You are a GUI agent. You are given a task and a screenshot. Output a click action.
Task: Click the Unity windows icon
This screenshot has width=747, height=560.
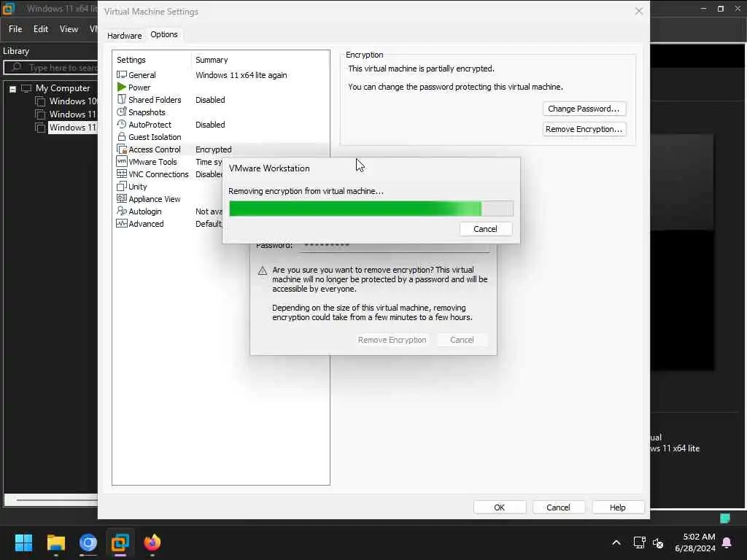point(122,186)
